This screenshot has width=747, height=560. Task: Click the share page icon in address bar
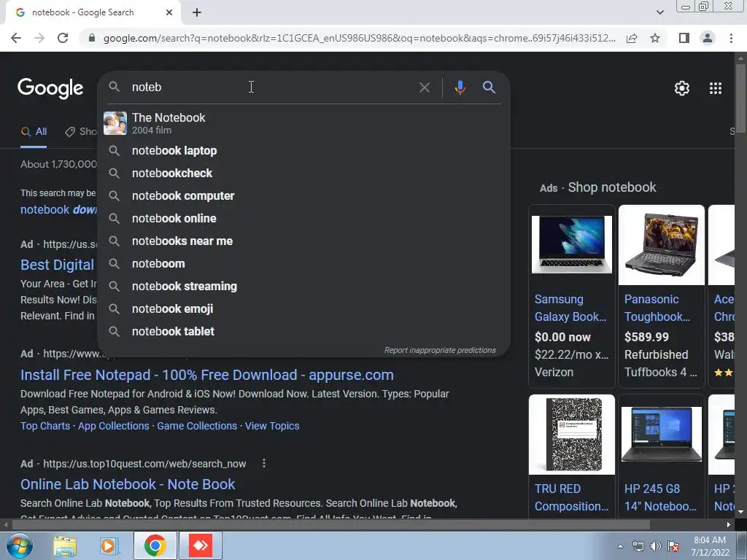click(x=632, y=38)
